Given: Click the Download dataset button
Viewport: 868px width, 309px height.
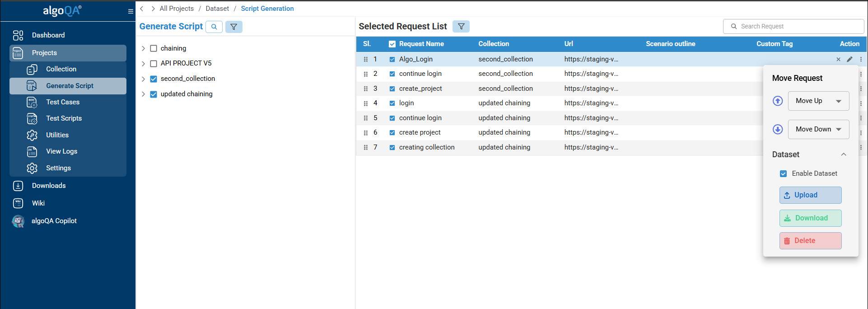Looking at the screenshot, I should 810,218.
